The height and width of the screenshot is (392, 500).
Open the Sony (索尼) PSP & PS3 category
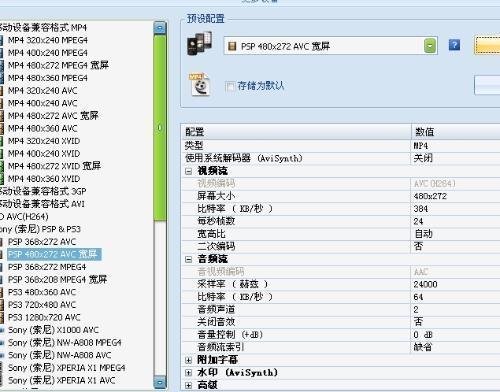click(40, 229)
